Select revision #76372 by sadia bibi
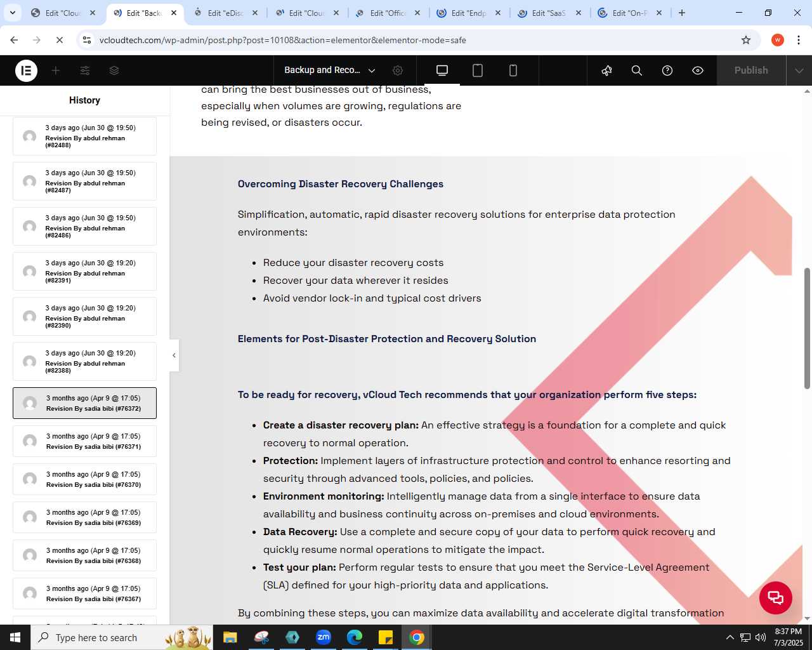This screenshot has height=650, width=812. 84,403
